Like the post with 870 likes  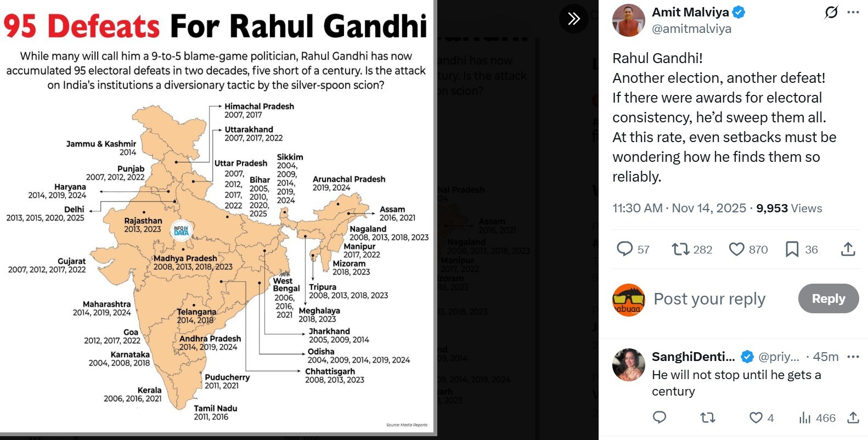736,249
